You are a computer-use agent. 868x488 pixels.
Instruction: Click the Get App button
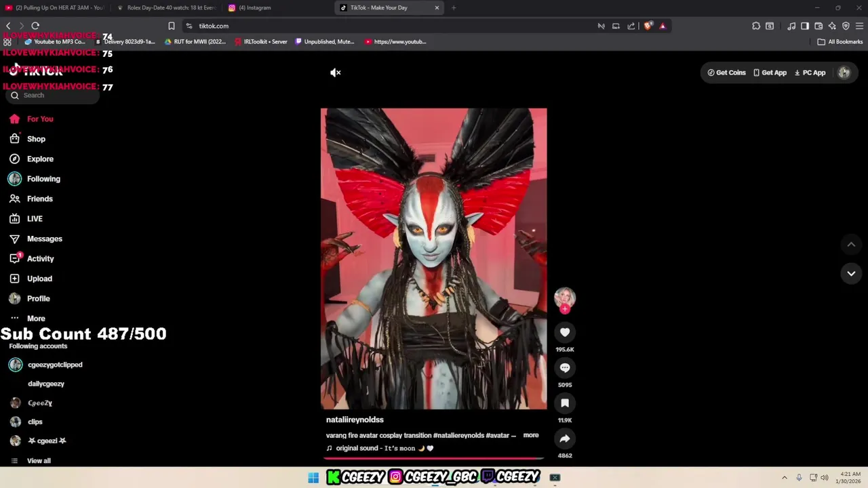[x=770, y=73]
